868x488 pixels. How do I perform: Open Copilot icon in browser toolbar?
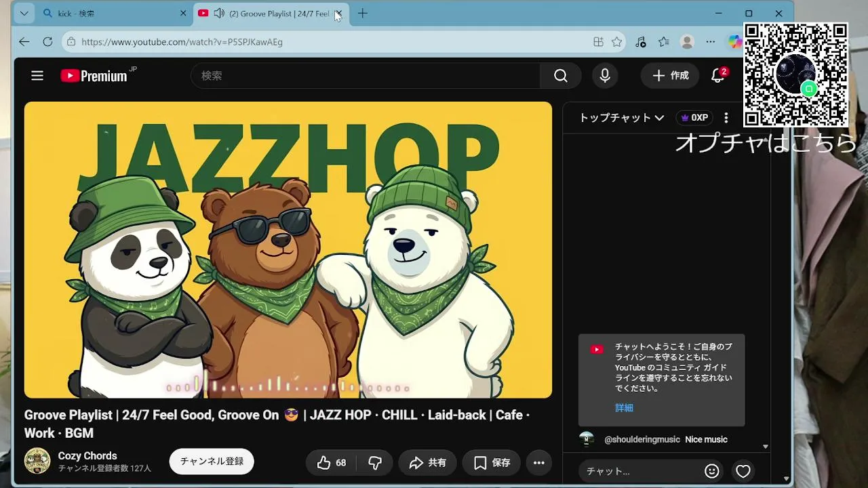[734, 42]
